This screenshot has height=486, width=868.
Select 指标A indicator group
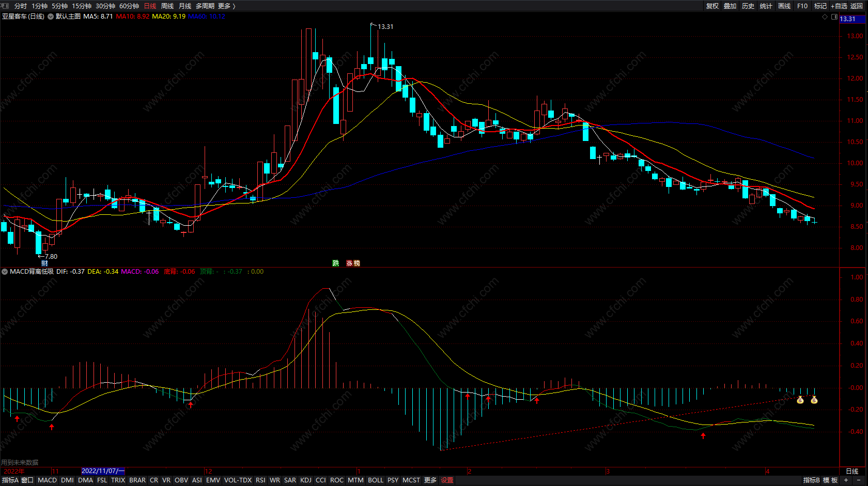10,480
